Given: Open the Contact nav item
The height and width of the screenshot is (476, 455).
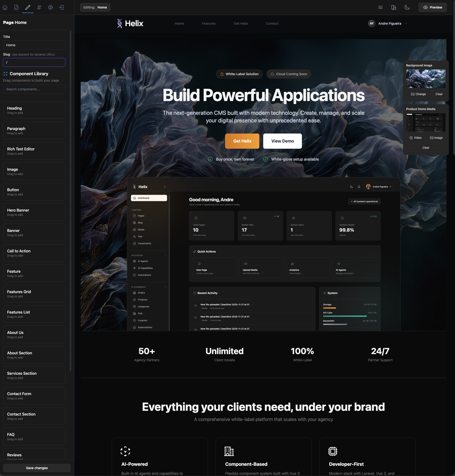Looking at the screenshot, I should coord(272,23).
